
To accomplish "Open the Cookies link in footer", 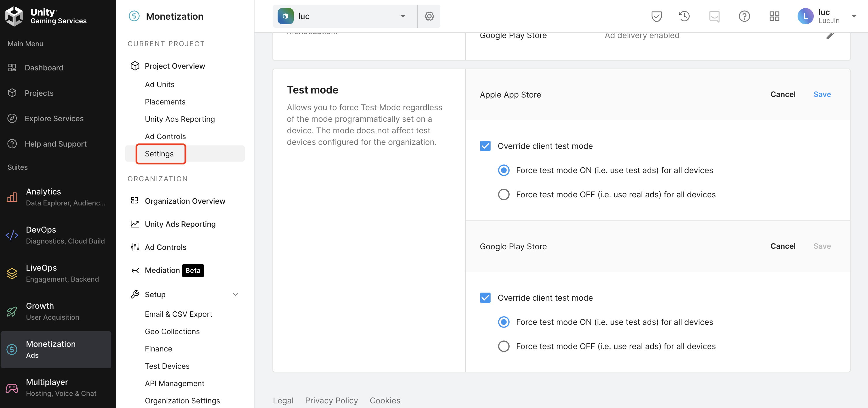I will (385, 400).
